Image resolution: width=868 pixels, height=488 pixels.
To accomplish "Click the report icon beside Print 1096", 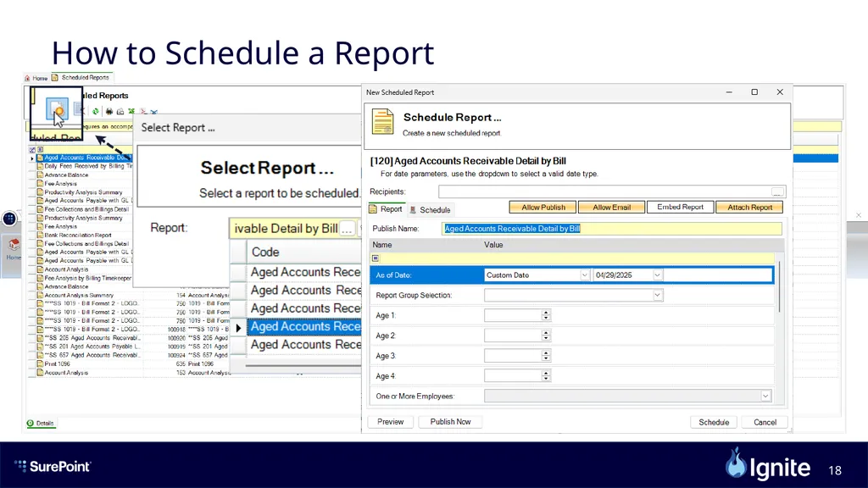I will coord(40,364).
